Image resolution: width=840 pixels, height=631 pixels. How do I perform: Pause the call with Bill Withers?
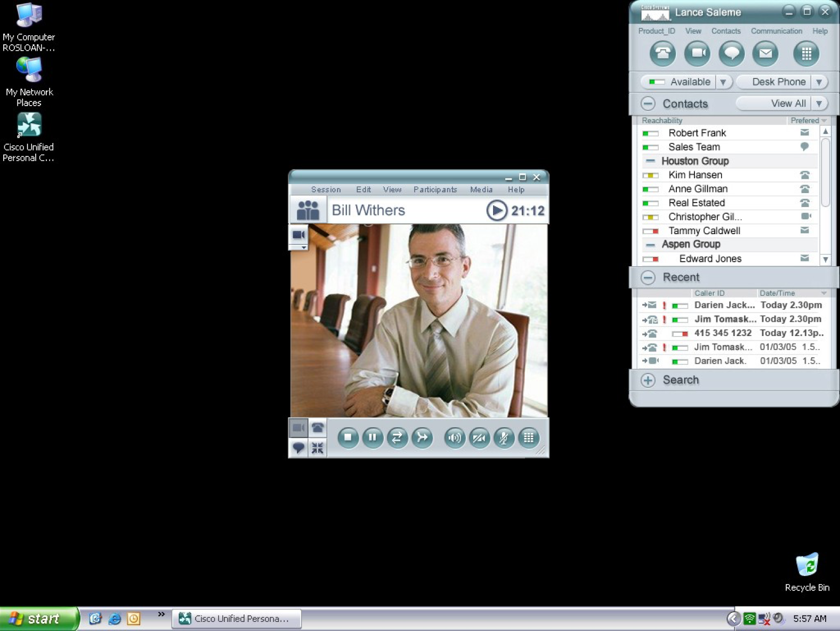tap(373, 438)
